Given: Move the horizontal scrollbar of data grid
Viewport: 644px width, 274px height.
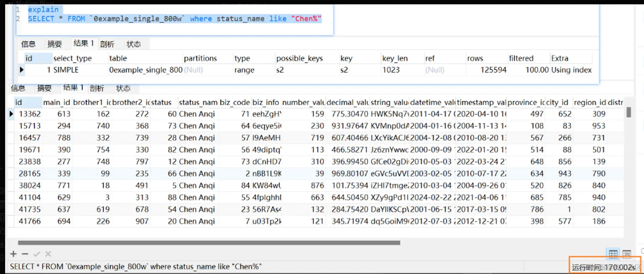Looking at the screenshot, I should [x=209, y=243].
